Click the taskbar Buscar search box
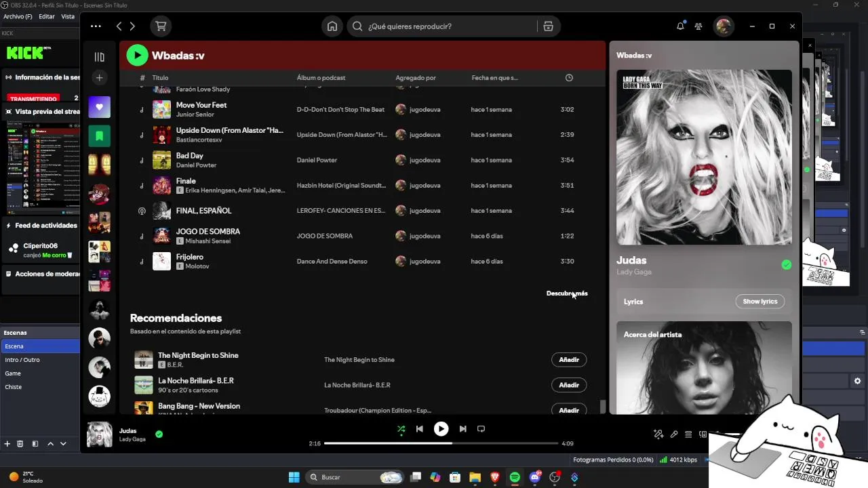Screen dimensions: 868x488 (x=355, y=477)
